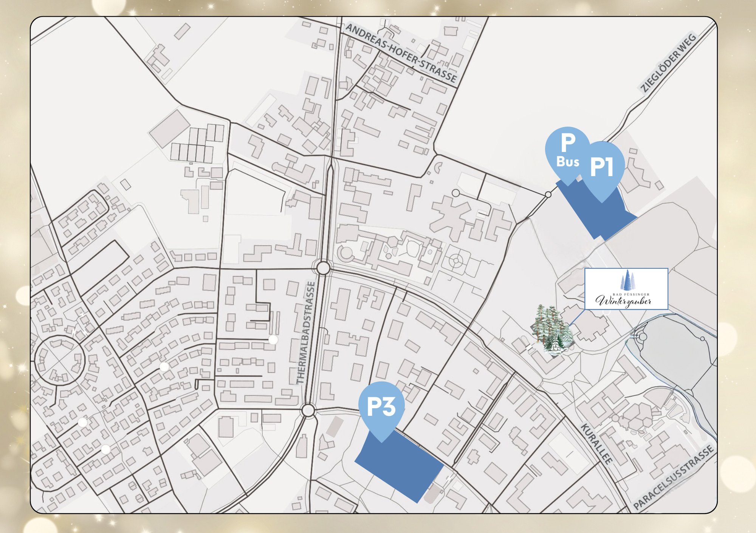Click the Bad Füssinger Winterzauber logo box
Viewport: 756px width, 533px height.
626,289
